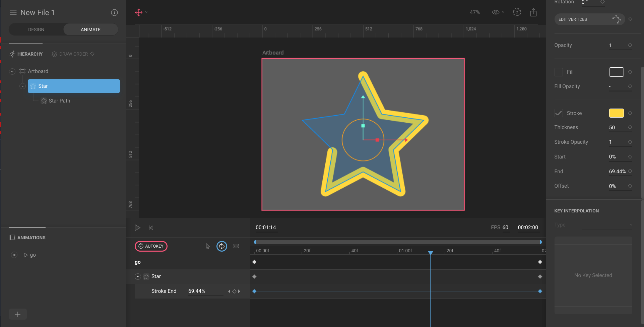
Task: Rewind to the start of the timeline
Action: [x=151, y=228]
